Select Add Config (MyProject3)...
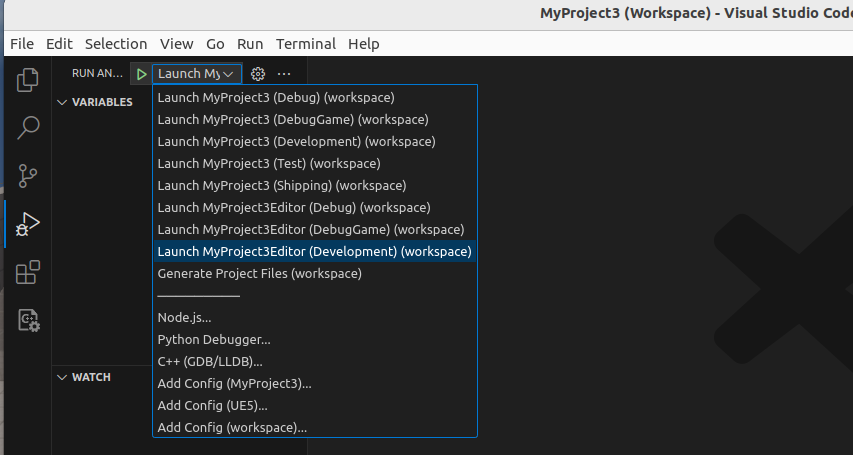 (x=315, y=384)
